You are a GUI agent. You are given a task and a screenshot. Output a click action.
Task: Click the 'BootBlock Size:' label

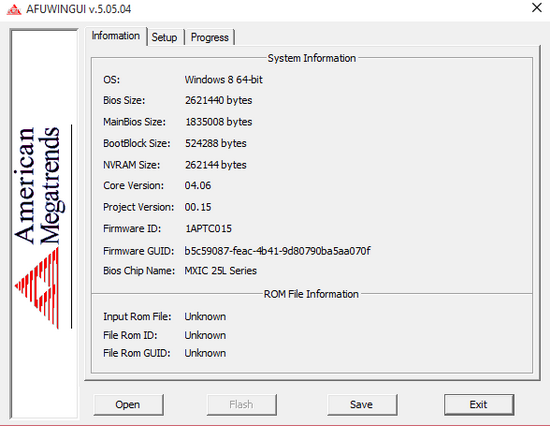coord(136,143)
